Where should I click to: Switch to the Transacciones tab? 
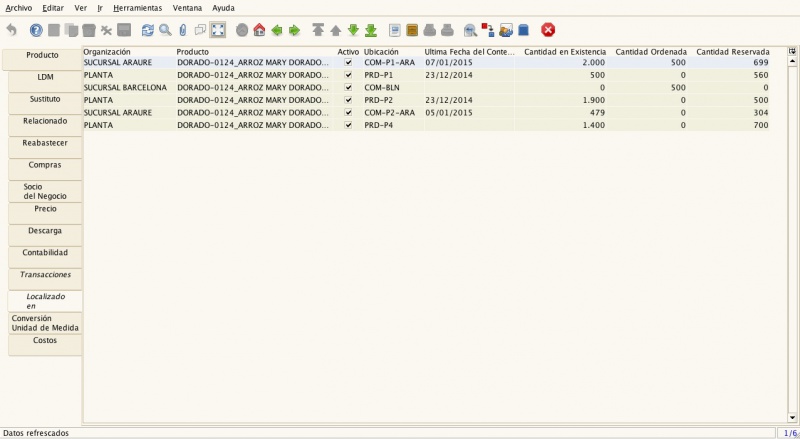[x=45, y=274]
